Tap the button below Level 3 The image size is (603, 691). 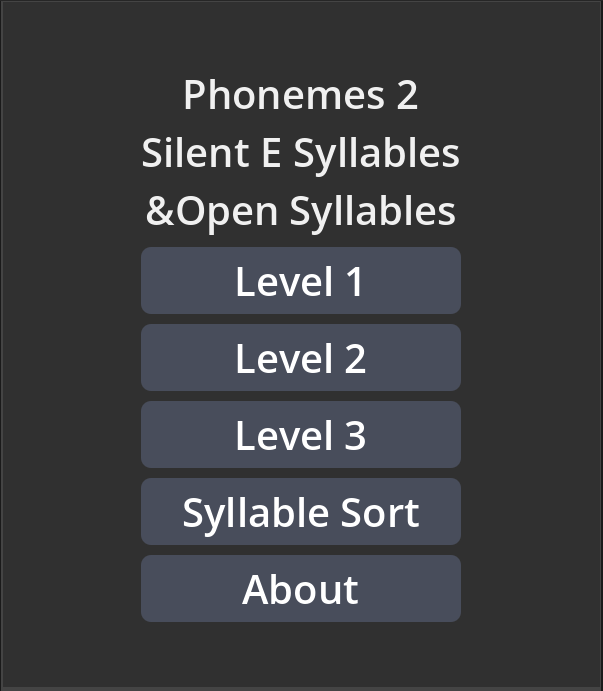coord(301,512)
